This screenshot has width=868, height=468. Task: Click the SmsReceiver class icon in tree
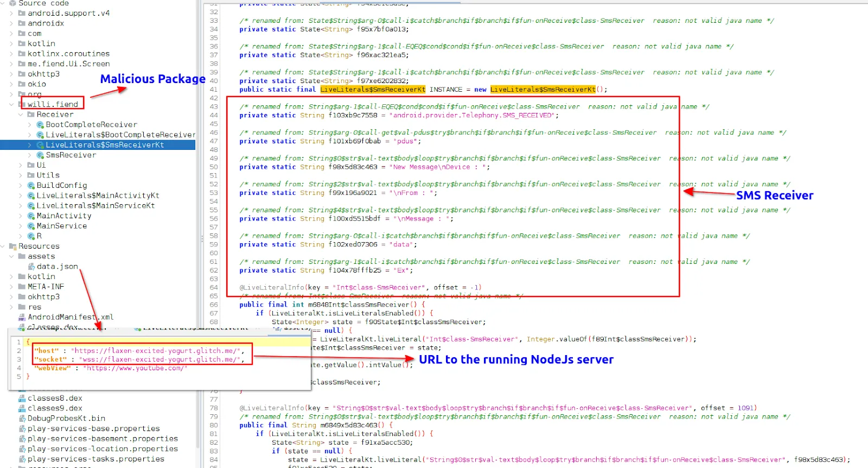coord(40,155)
